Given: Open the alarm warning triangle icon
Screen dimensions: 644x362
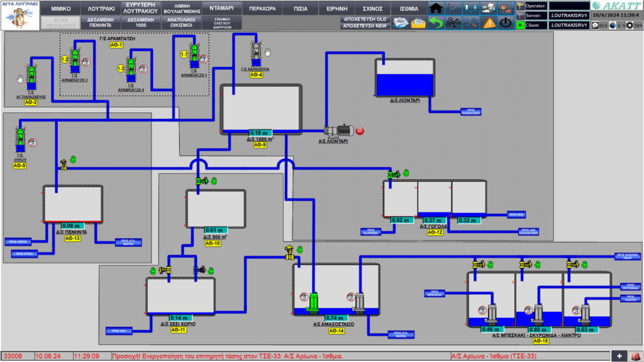Looking at the screenshot, I should 488,23.
